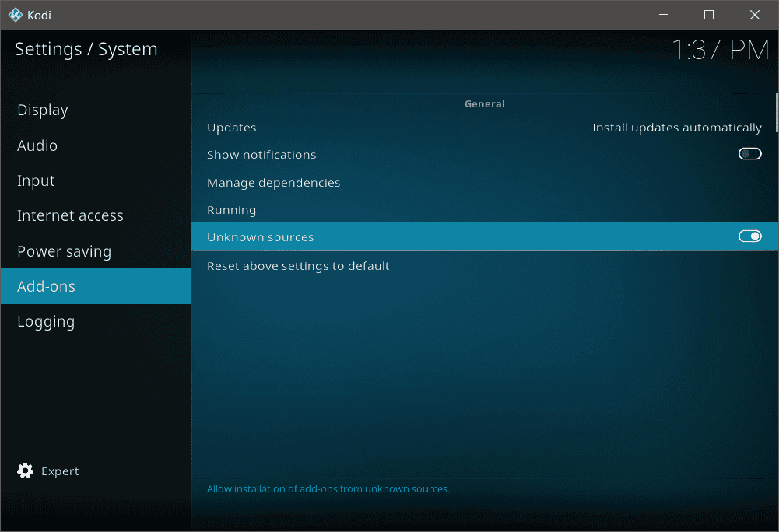Click the Expert settings level label
This screenshot has width=779, height=532.
click(x=60, y=471)
